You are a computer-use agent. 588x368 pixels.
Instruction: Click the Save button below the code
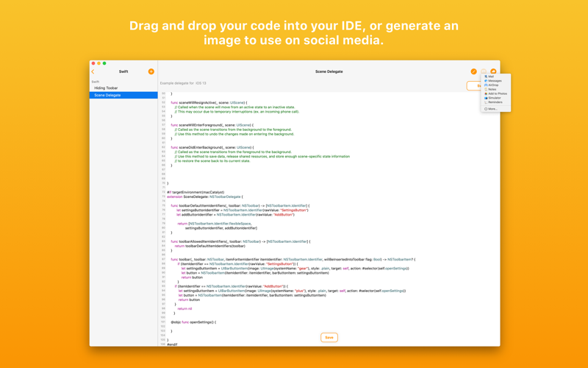point(329,338)
